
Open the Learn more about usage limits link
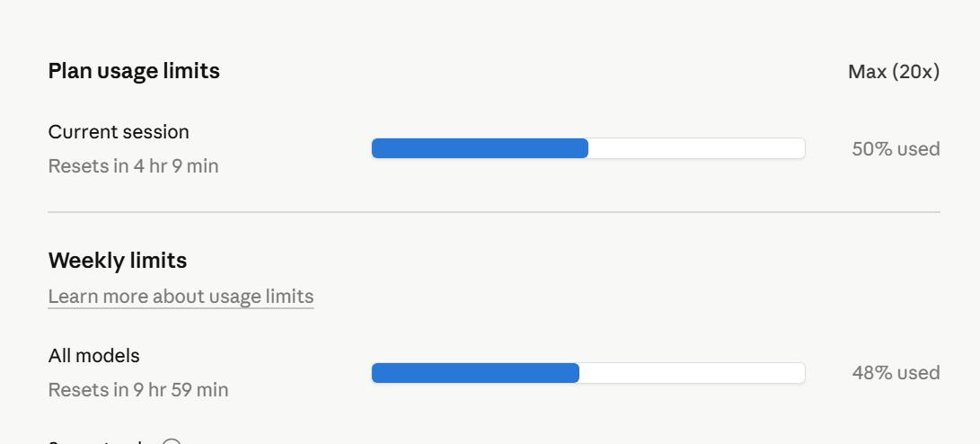[x=181, y=296]
